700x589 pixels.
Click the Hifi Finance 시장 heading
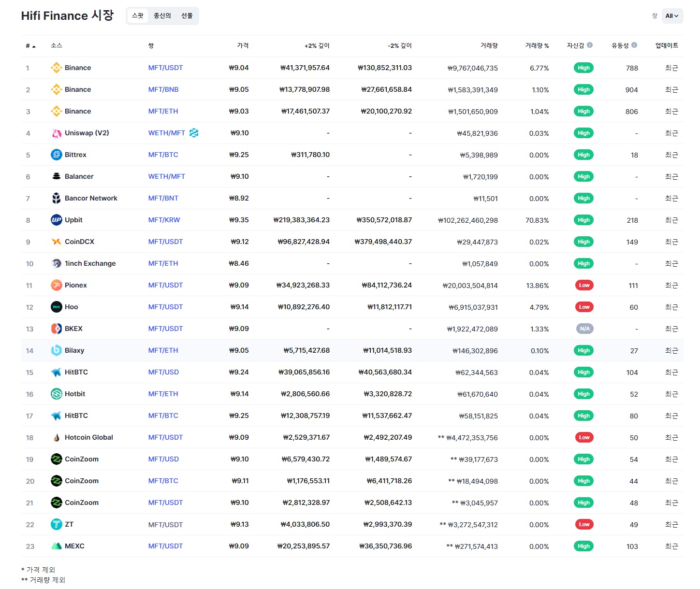tap(67, 15)
